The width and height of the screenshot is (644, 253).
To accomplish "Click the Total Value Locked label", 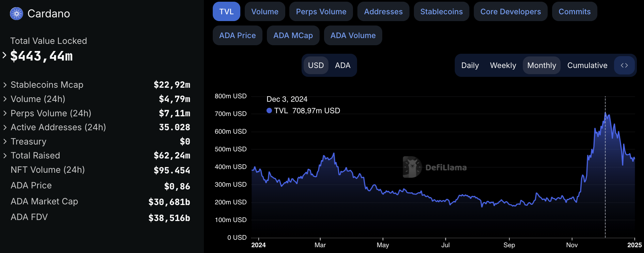I will click(49, 41).
